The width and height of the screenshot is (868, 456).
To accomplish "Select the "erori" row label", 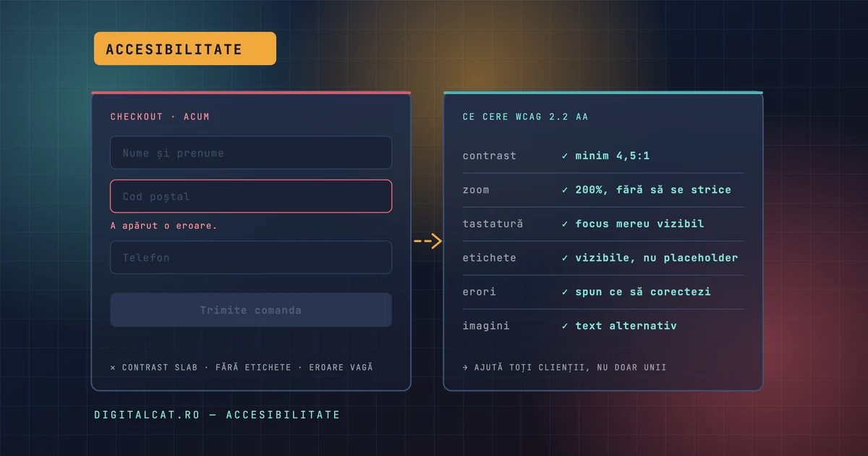I will [x=480, y=292].
